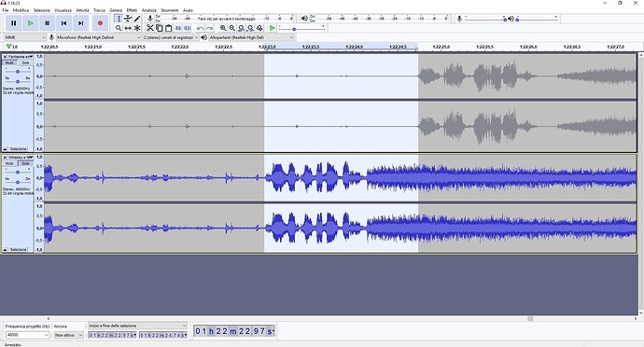
Task: Open the Effetti menu
Action: (132, 10)
